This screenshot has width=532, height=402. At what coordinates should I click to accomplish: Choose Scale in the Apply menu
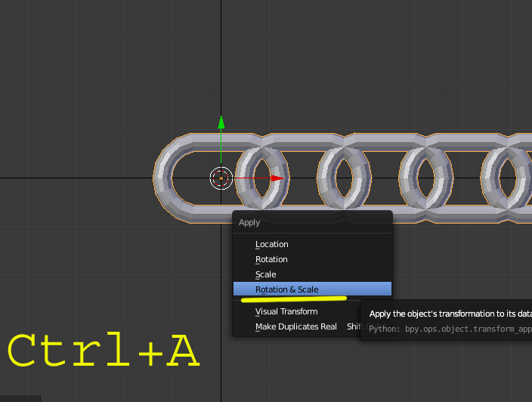[x=312, y=274]
